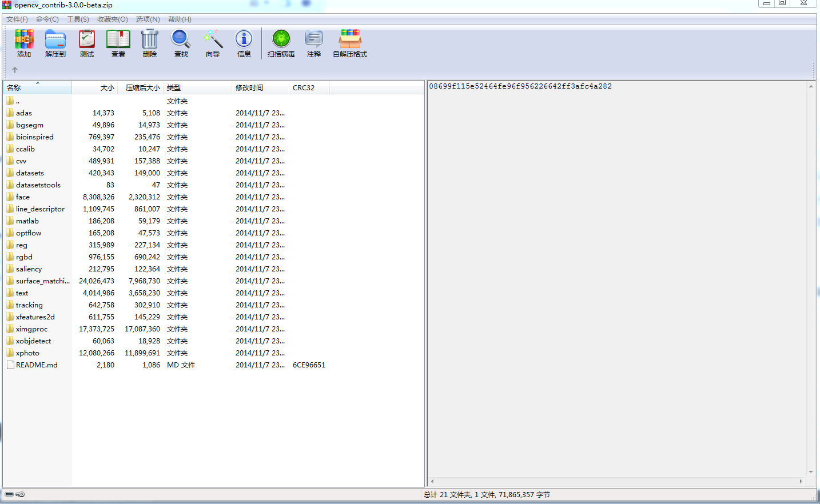Click the 自解压格式 (SFX) icon
The height and width of the screenshot is (504, 820).
(350, 39)
